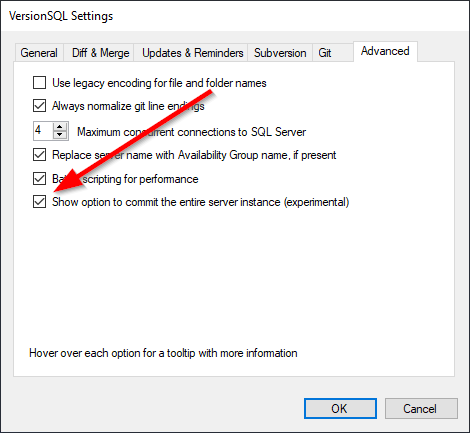Confirm settings with the OK button
This screenshot has height=433, width=470.
pos(340,408)
